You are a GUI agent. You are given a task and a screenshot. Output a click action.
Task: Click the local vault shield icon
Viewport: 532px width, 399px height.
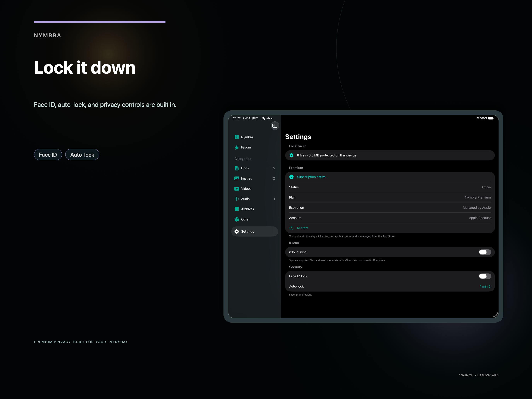292,155
